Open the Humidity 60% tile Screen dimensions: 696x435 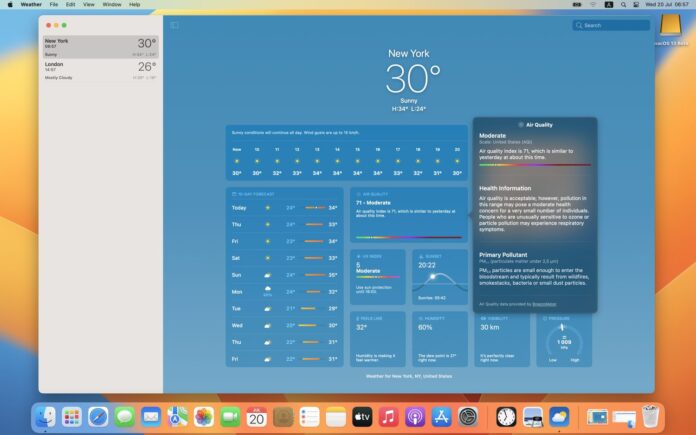tap(440, 339)
